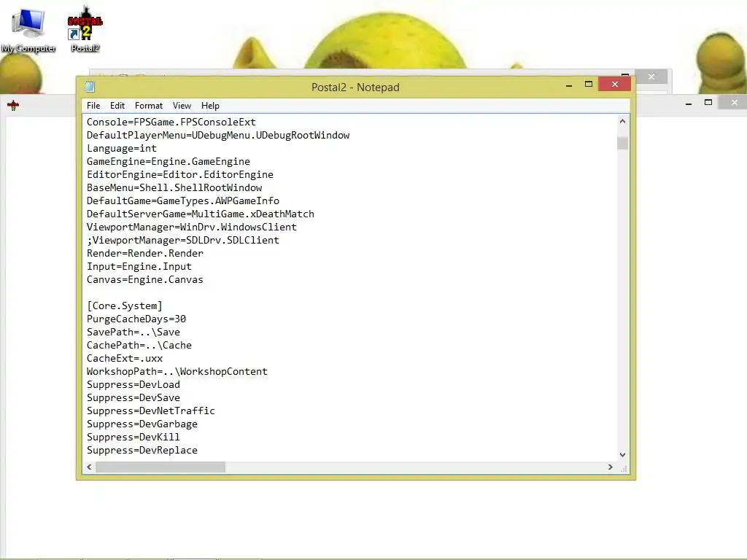The height and width of the screenshot is (560, 747).
Task: Click the line Suppress=DevSave
Action: pyautogui.click(x=133, y=397)
